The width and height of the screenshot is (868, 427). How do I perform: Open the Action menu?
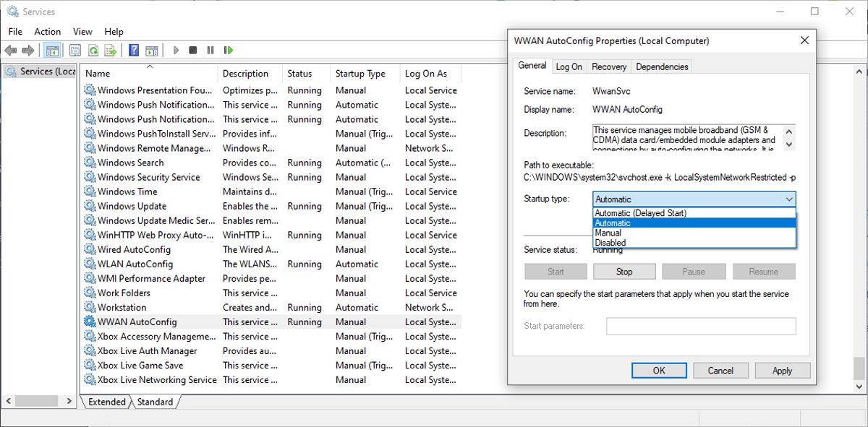click(48, 32)
